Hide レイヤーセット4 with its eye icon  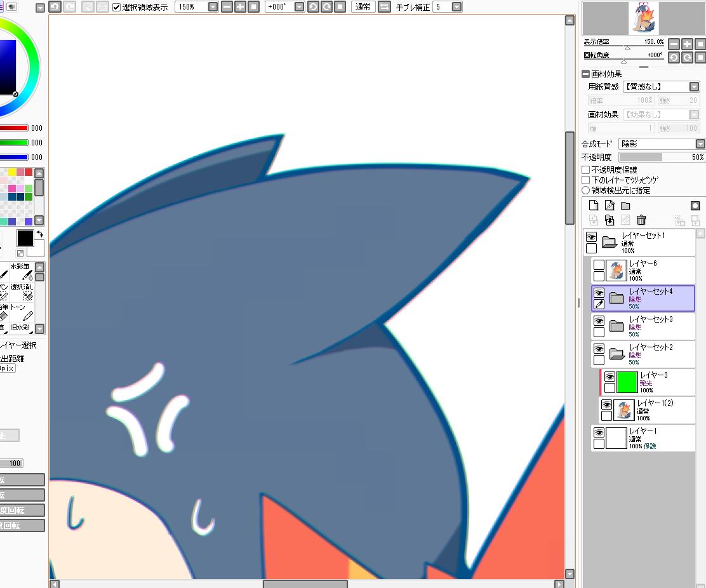click(x=599, y=293)
